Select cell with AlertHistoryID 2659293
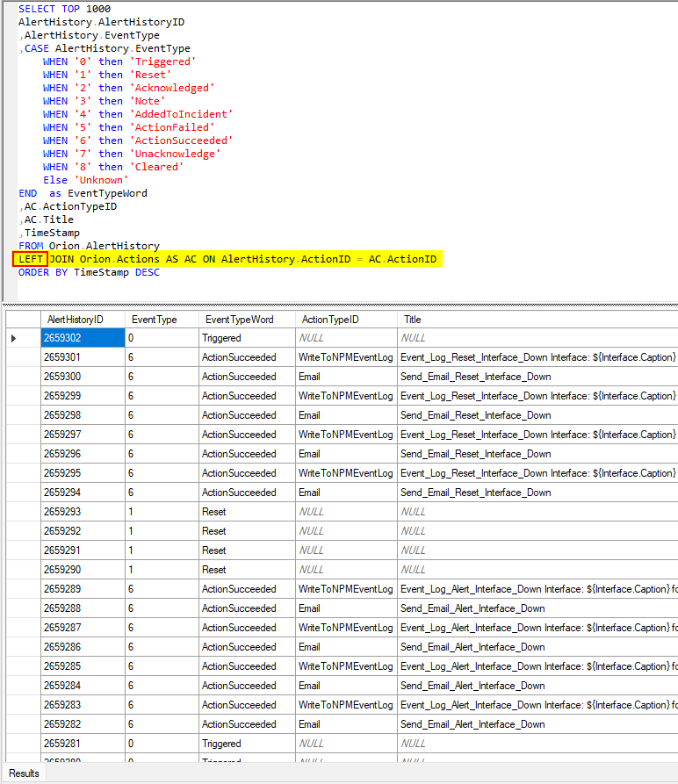 (83, 512)
